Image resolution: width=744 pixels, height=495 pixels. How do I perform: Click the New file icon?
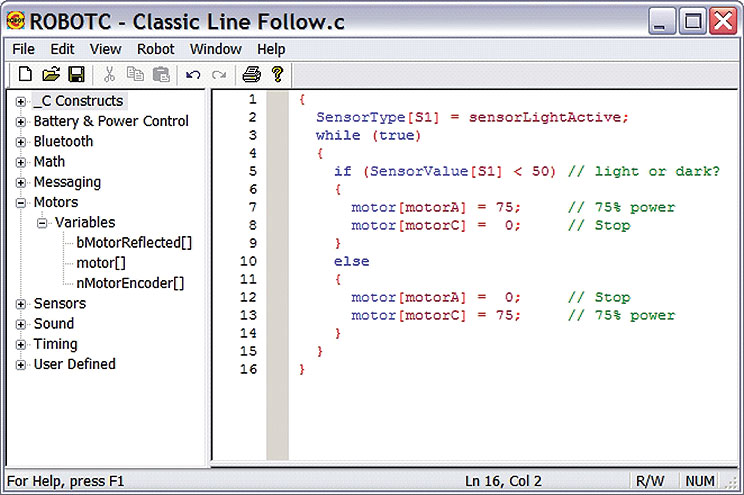pos(25,74)
